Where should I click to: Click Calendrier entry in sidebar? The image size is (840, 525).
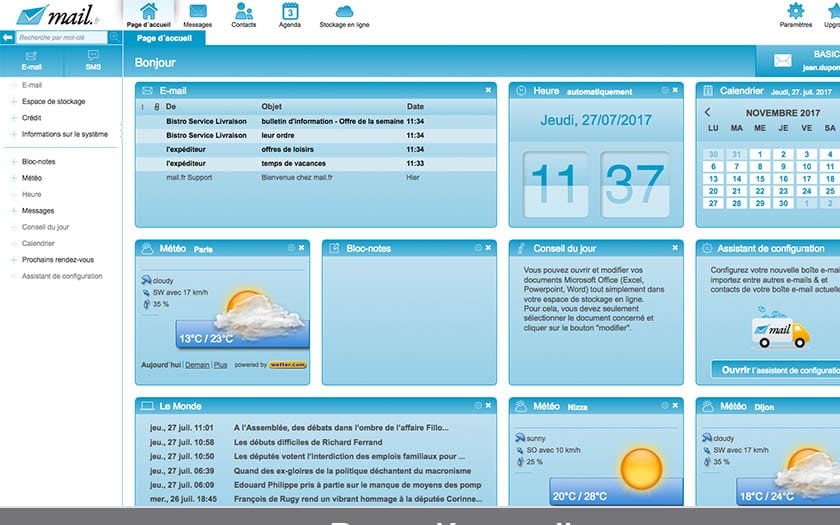tap(38, 243)
